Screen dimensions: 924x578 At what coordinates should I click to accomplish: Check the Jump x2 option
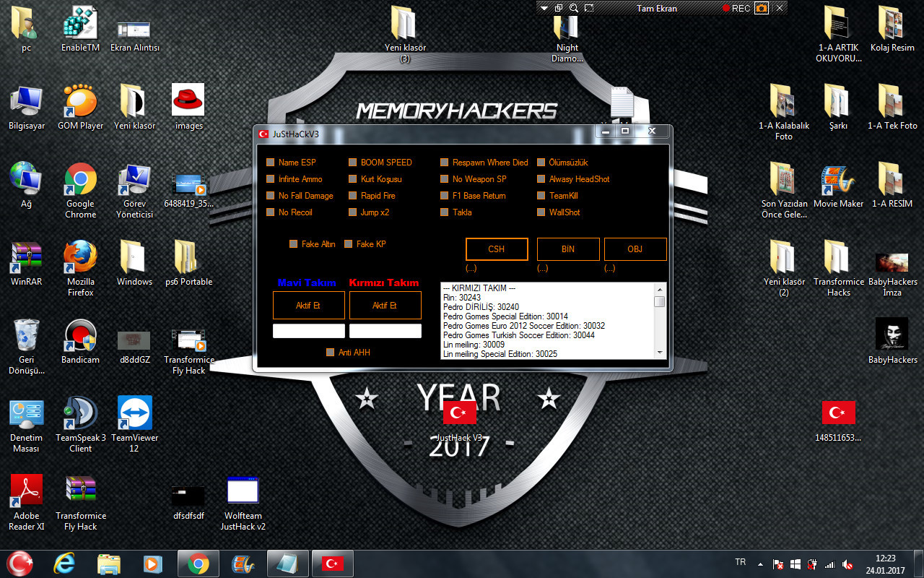[x=353, y=212]
